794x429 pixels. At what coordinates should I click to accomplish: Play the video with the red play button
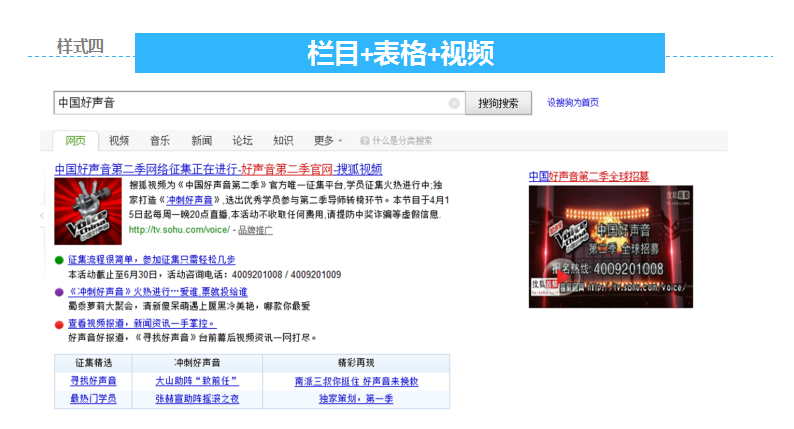click(x=561, y=277)
